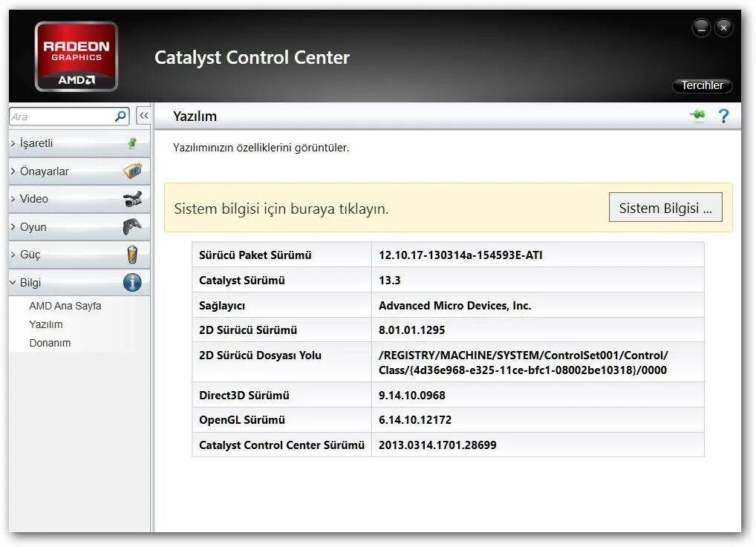This screenshot has width=756, height=547.
Task: Click the Direct3D Sürümü label
Action: point(244,395)
